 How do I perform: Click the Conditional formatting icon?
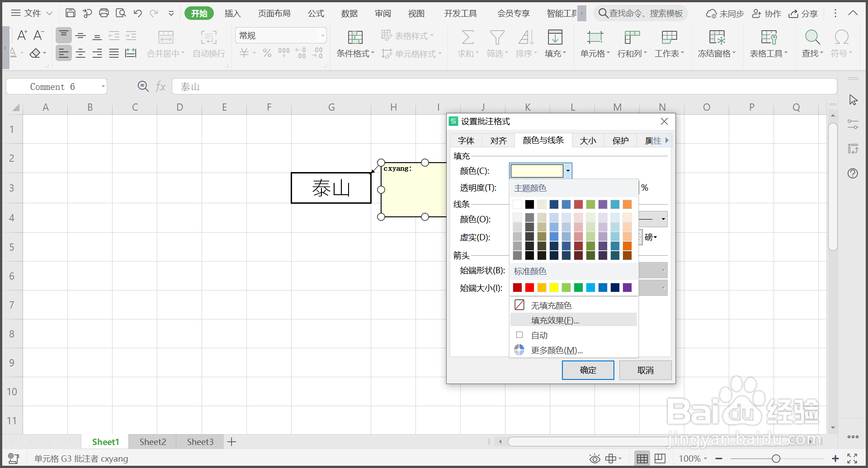coord(355,37)
